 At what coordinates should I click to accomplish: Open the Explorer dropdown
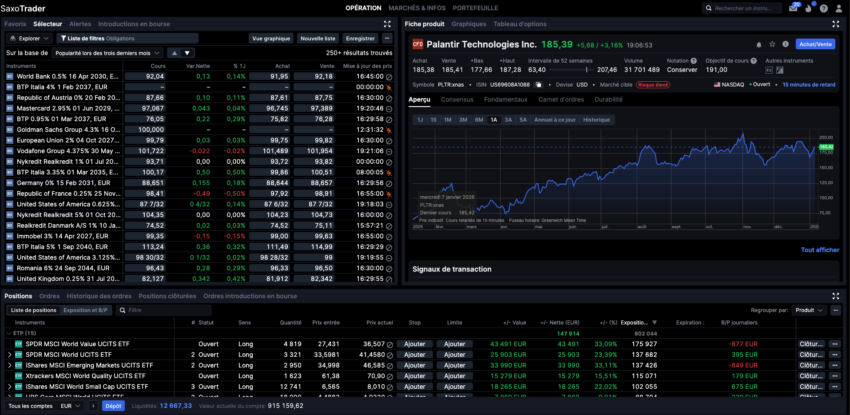[30, 38]
